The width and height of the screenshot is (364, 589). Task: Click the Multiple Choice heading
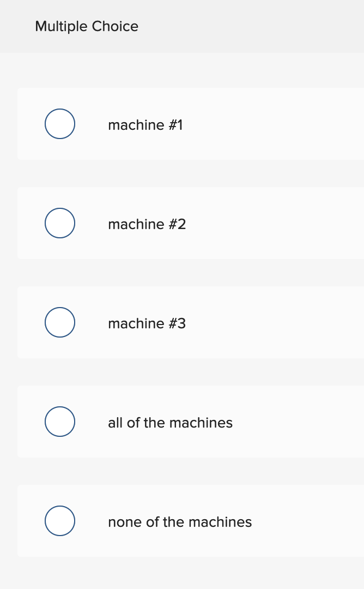point(86,26)
